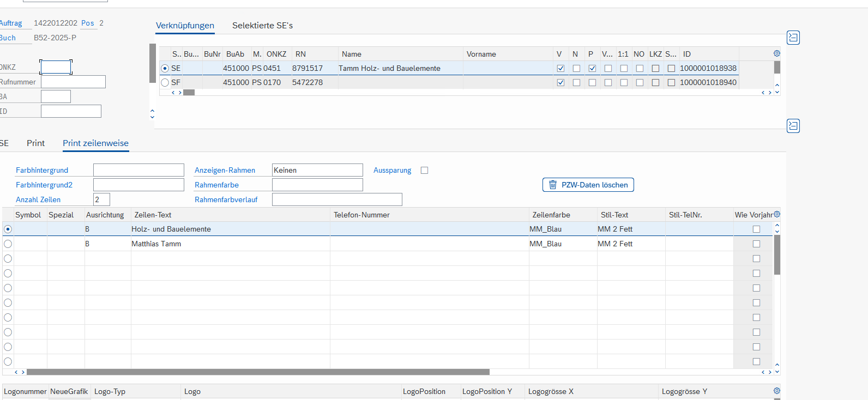Enable the Aussparung checkbox
Screen dimensions: 868x400
point(424,170)
